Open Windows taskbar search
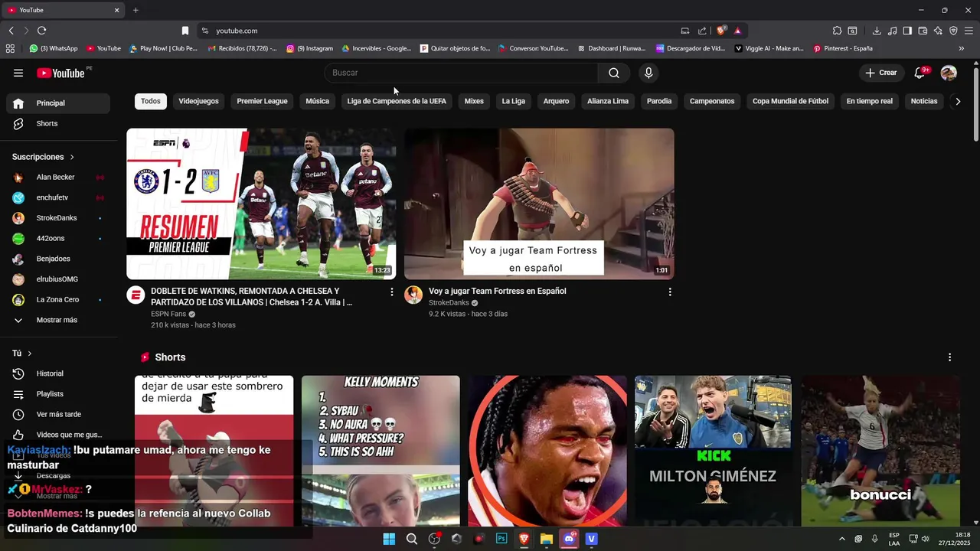 pos(411,539)
